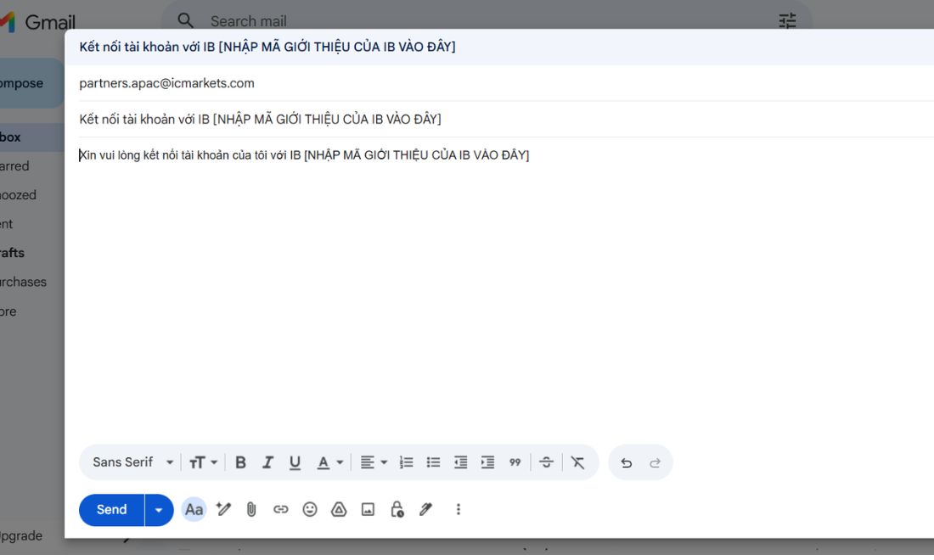The image size is (934, 560).
Task: Open the text alignment menu
Action: [x=374, y=462]
